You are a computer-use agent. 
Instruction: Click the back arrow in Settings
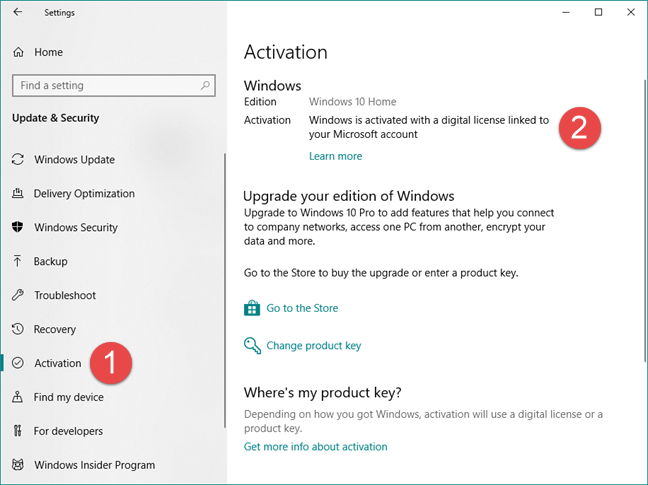pyautogui.click(x=17, y=12)
